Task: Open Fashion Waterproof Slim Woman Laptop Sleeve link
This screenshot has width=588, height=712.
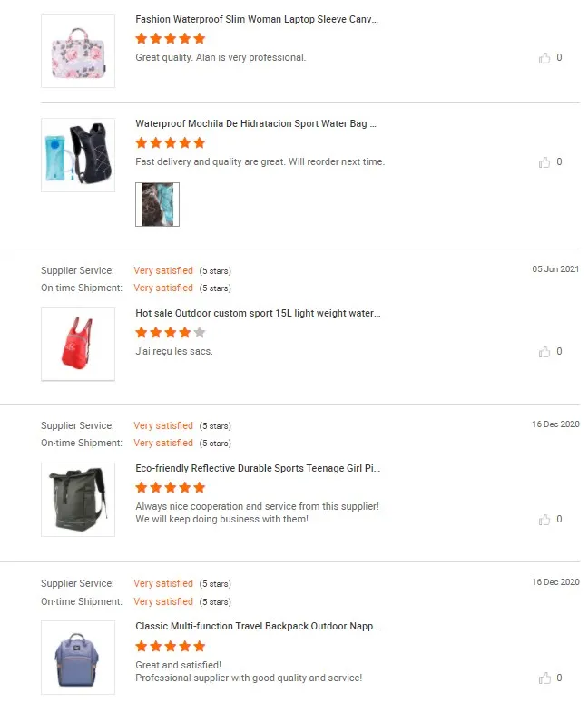Action: (257, 19)
